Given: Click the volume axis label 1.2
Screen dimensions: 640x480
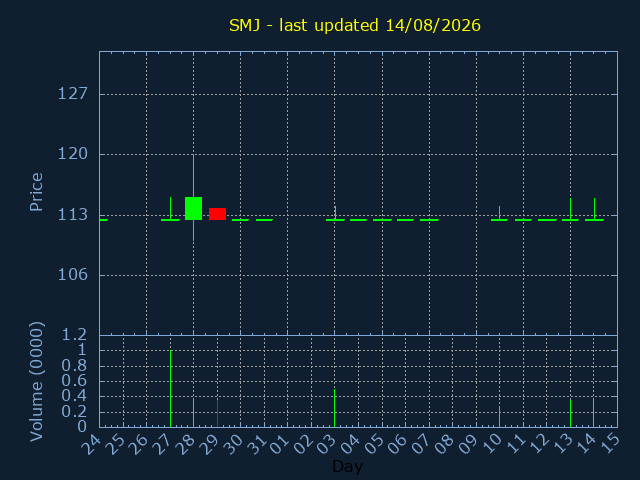Looking at the screenshot, I should point(74,335).
